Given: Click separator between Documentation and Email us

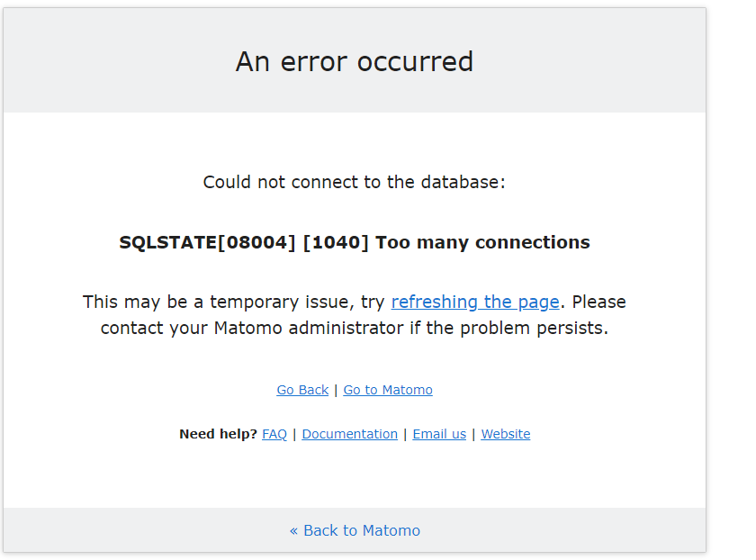Looking at the screenshot, I should pos(405,434).
